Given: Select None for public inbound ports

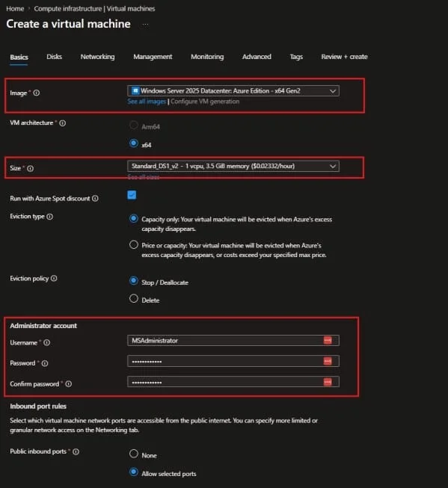Looking at the screenshot, I should pos(134,454).
